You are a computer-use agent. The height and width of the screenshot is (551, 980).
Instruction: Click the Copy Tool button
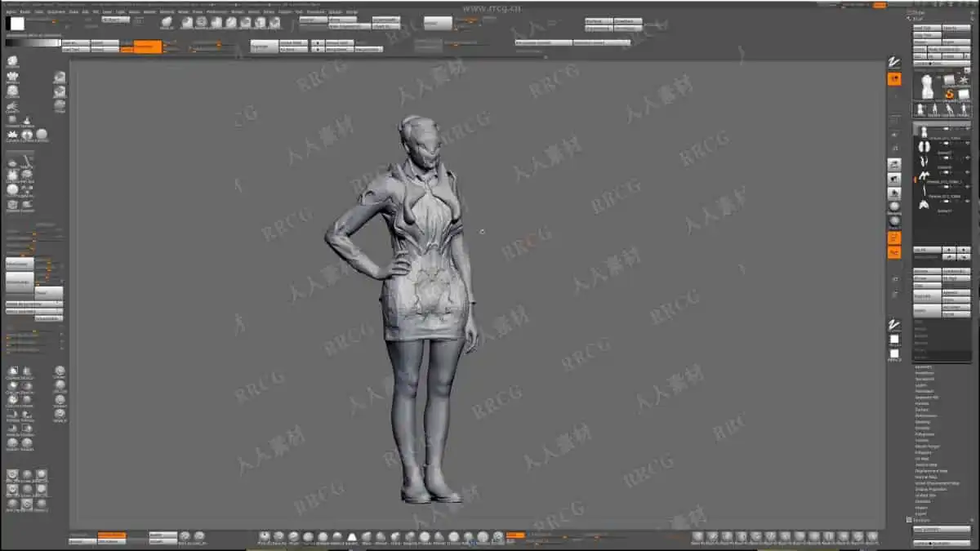pos(928,35)
